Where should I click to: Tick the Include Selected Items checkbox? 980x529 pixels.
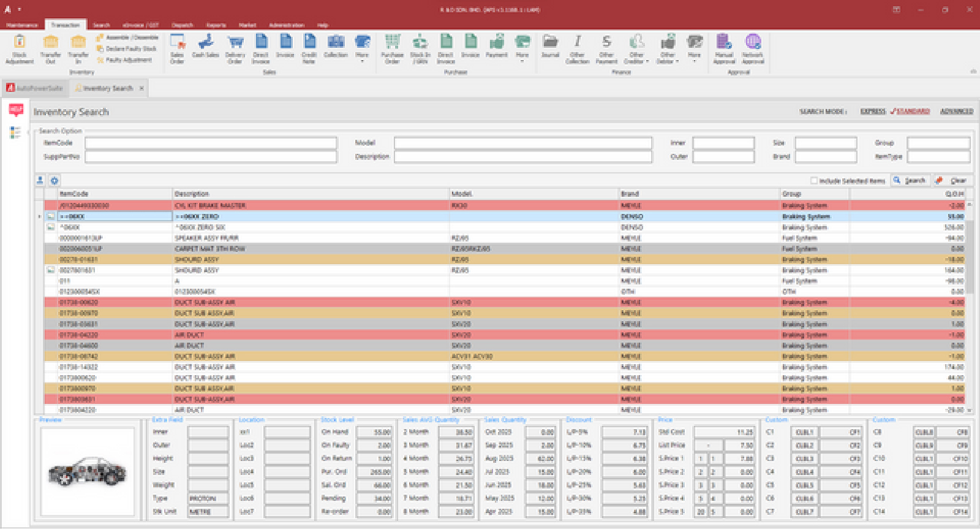(814, 181)
